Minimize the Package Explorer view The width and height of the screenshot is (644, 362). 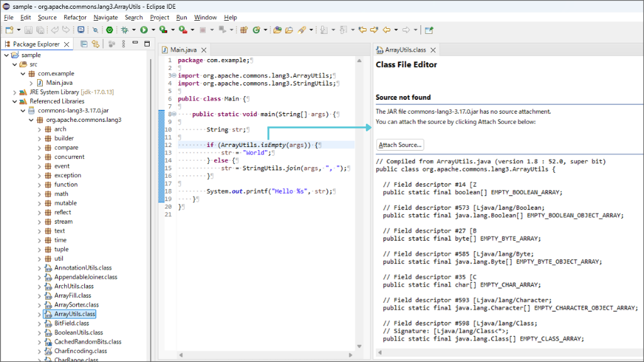pyautogui.click(x=135, y=44)
